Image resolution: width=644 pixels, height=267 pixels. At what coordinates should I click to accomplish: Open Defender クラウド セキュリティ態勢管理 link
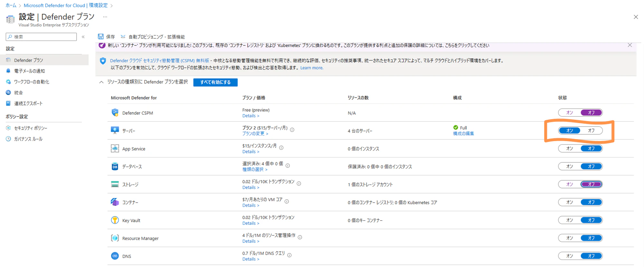pos(159,61)
